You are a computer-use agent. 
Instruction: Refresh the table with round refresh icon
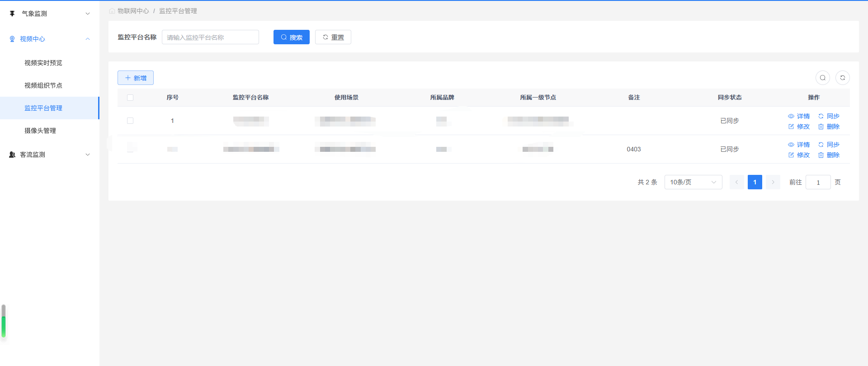click(843, 78)
